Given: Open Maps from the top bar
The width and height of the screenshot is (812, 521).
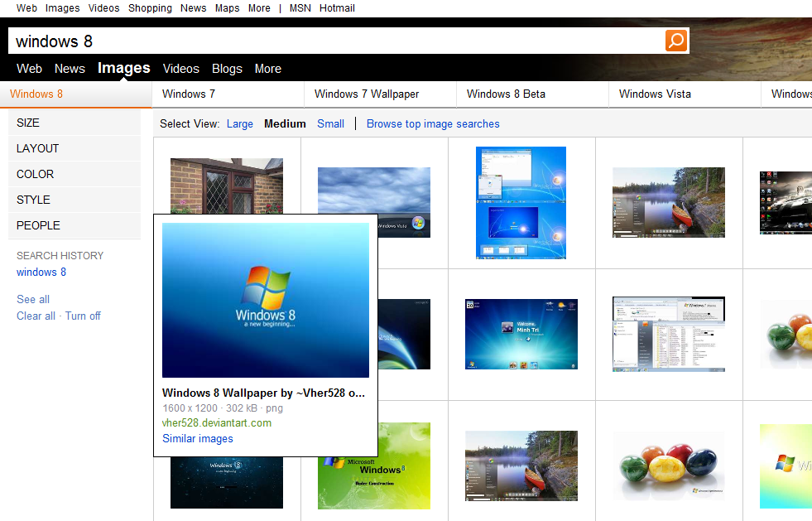Looking at the screenshot, I should click(x=227, y=7).
